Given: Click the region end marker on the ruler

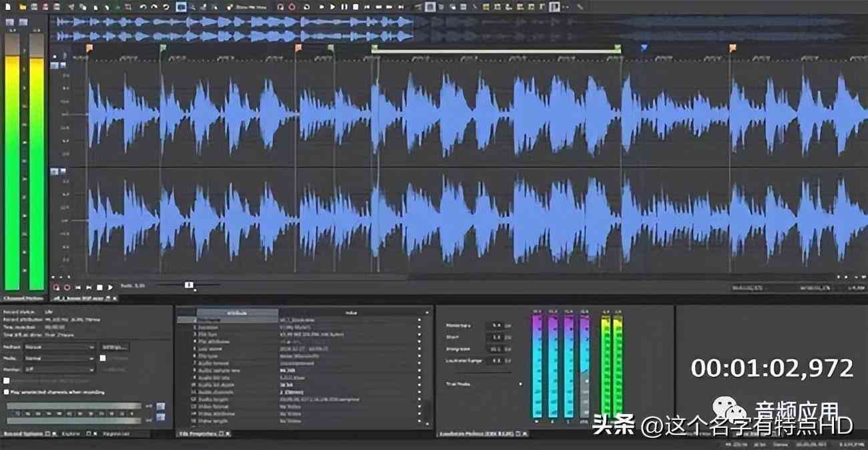Looking at the screenshot, I should pyautogui.click(x=618, y=48).
